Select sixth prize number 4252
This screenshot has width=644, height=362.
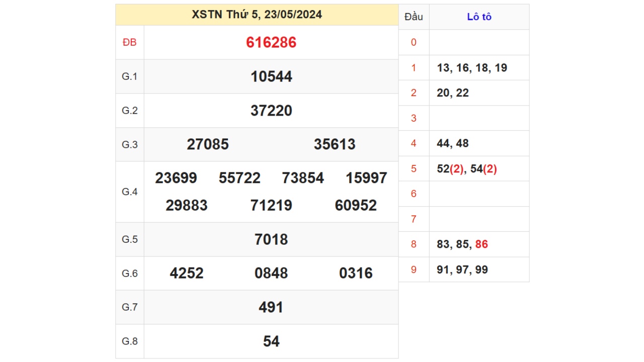(x=187, y=273)
